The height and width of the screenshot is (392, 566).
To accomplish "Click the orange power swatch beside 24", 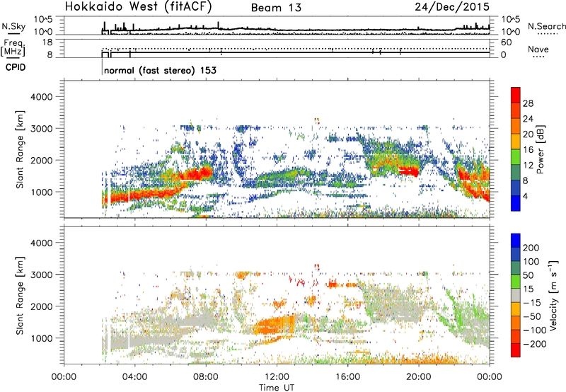I will click(516, 126).
